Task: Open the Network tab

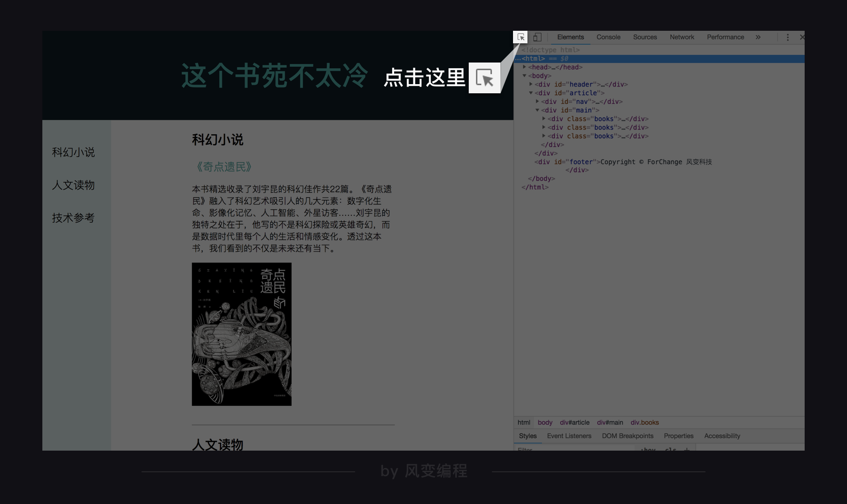Action: click(682, 37)
